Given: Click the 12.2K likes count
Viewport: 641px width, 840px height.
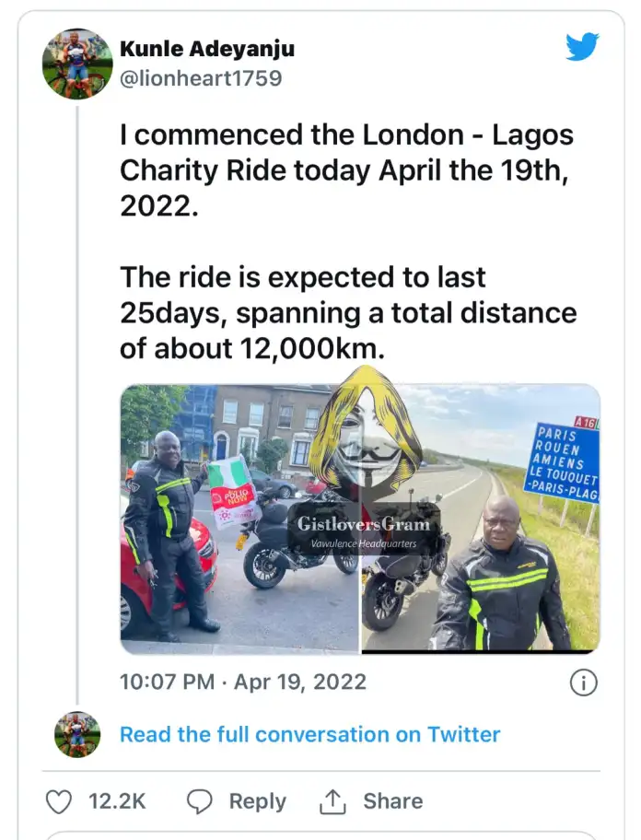Looking at the screenshot, I should coord(117,801).
